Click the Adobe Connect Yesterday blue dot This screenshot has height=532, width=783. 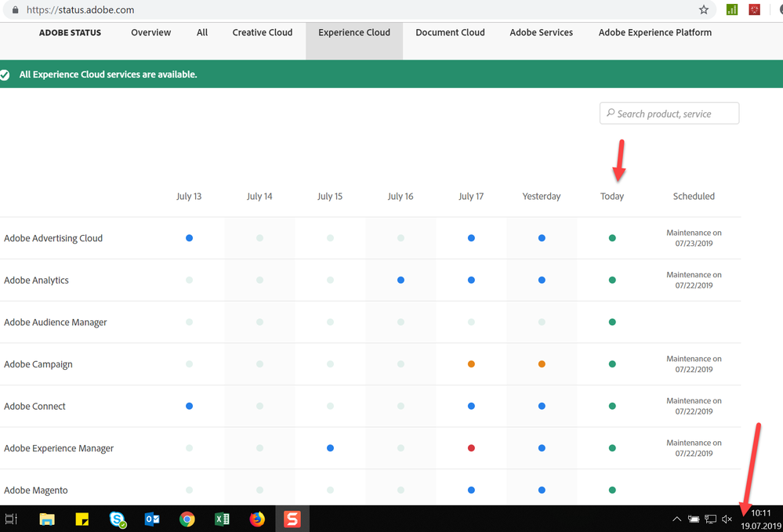[x=542, y=406]
